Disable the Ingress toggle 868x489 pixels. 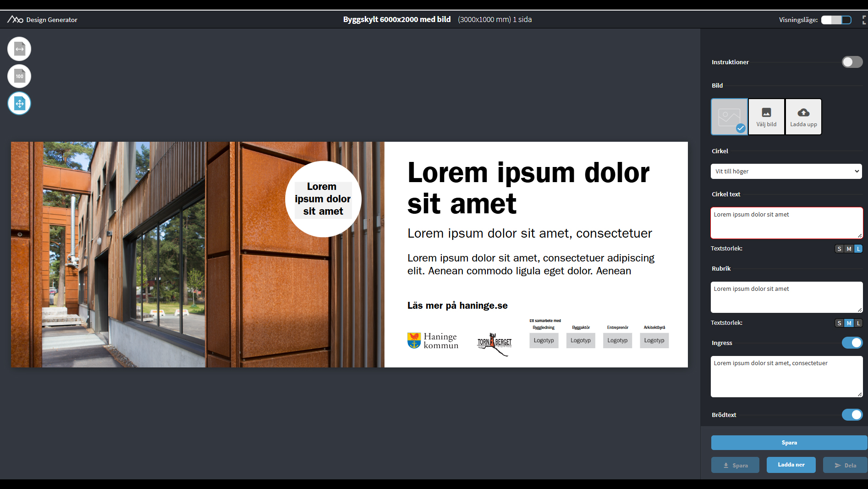852,343
